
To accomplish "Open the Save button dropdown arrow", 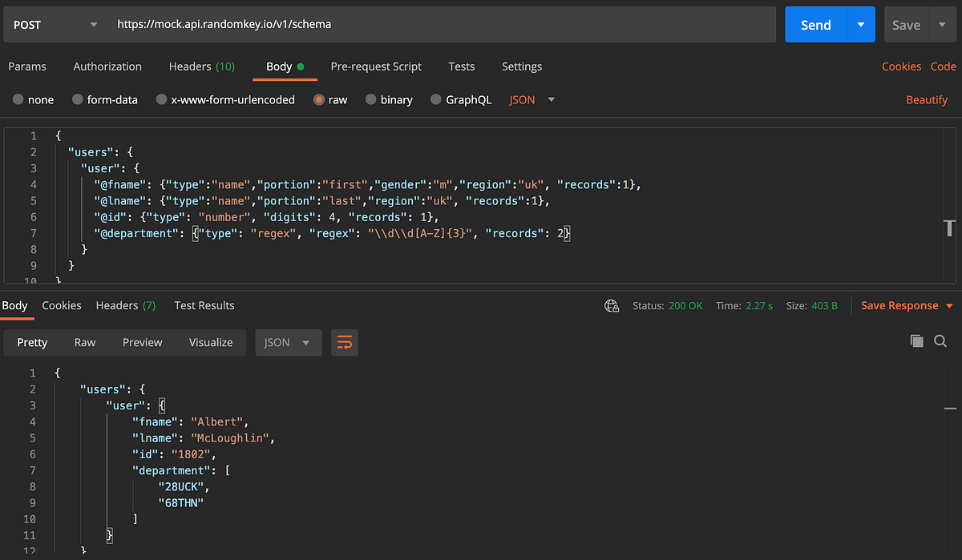I will pos(942,25).
